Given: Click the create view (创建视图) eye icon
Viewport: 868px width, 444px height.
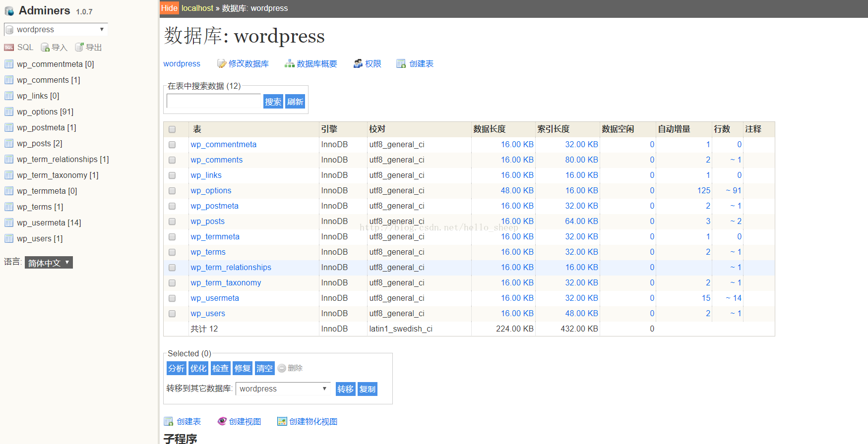Looking at the screenshot, I should 222,421.
